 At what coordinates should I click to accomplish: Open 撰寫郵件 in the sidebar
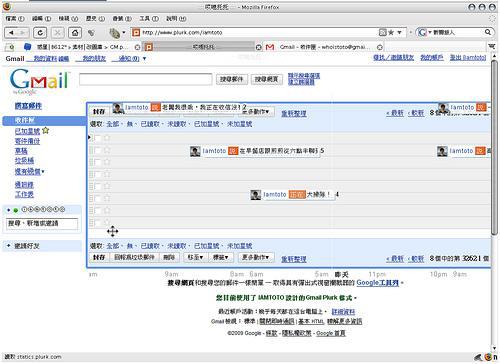pyautogui.click(x=28, y=106)
